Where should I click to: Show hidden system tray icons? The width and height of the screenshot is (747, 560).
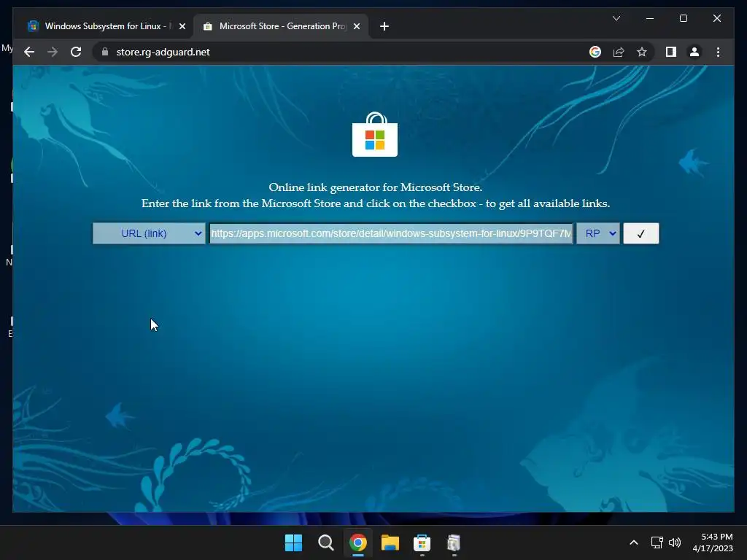[634, 542]
